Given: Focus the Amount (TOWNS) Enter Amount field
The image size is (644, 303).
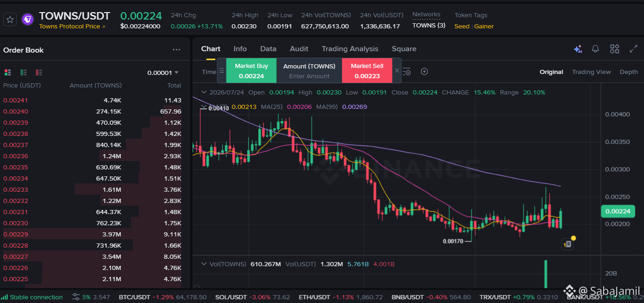Looking at the screenshot, I should pos(309,76).
